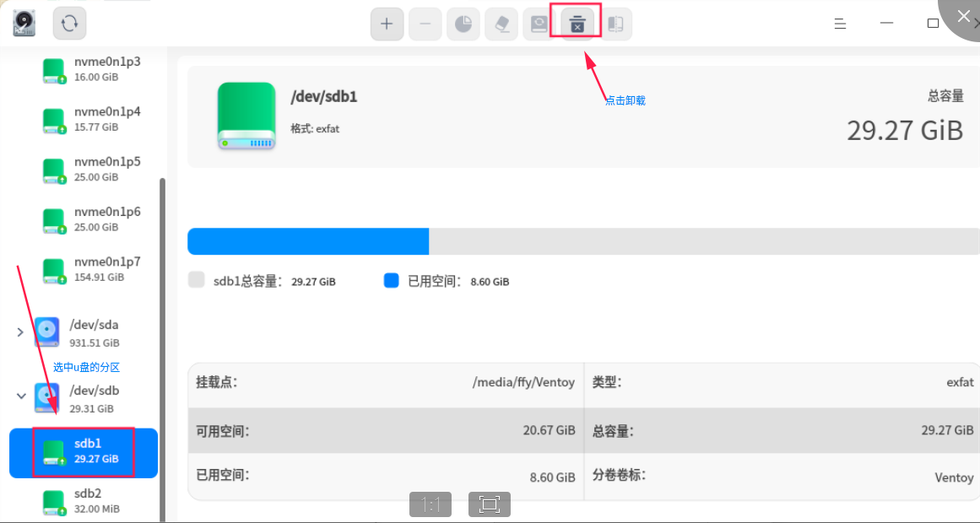
Task: Expand the /dev/sda disk tree
Action: click(x=20, y=332)
